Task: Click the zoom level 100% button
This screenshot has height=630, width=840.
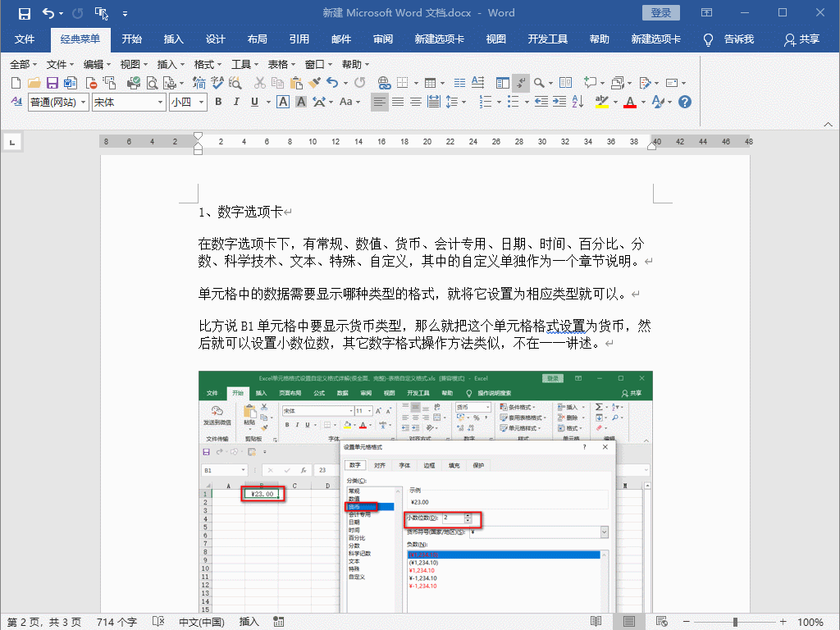Action: tap(810, 622)
